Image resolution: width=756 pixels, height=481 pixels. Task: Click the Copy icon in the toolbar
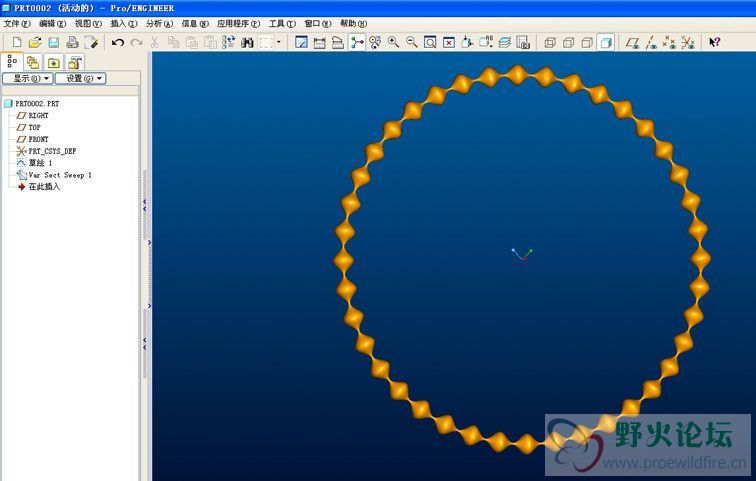coord(174,42)
